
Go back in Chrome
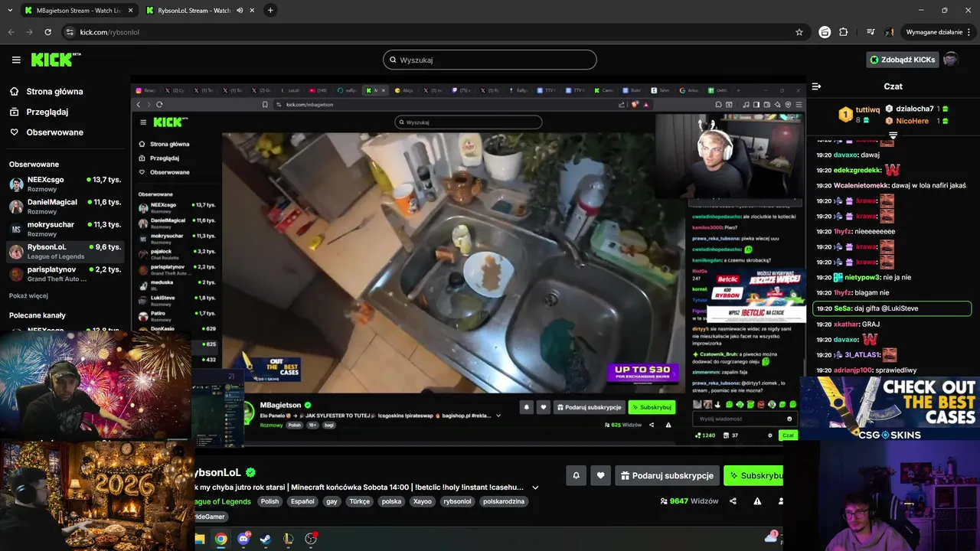11,32
